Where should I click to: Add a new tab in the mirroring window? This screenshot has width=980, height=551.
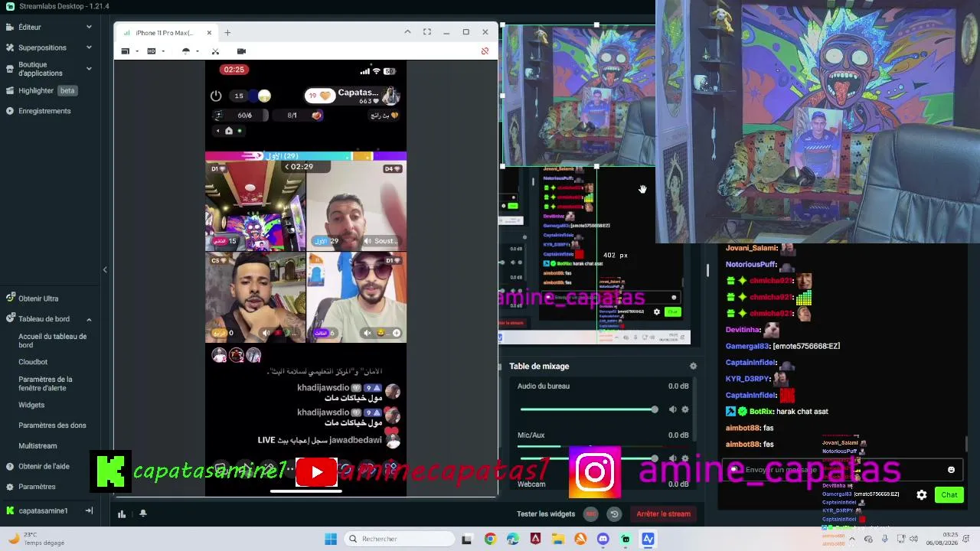227,32
